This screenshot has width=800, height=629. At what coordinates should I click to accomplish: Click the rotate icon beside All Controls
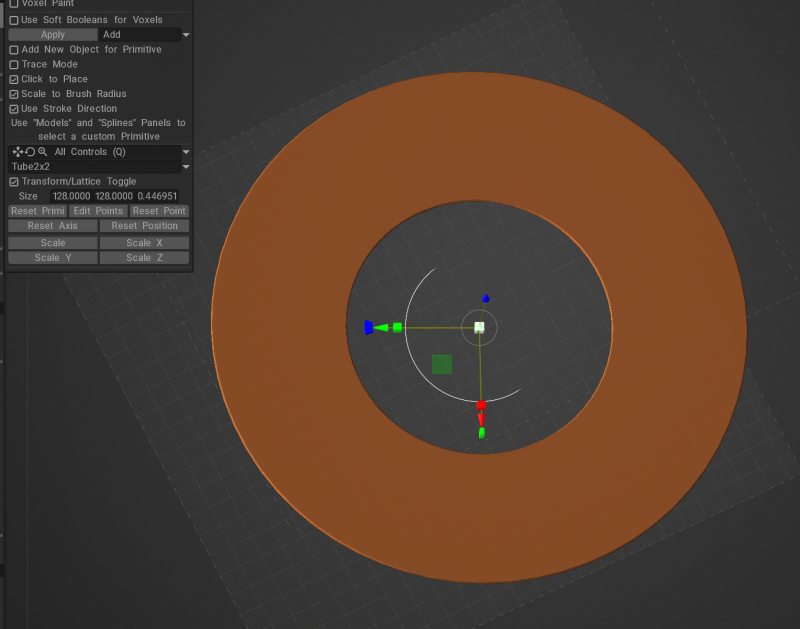click(x=30, y=152)
